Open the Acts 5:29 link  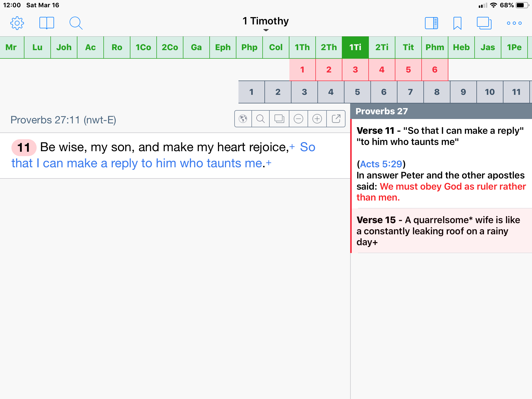(381, 164)
